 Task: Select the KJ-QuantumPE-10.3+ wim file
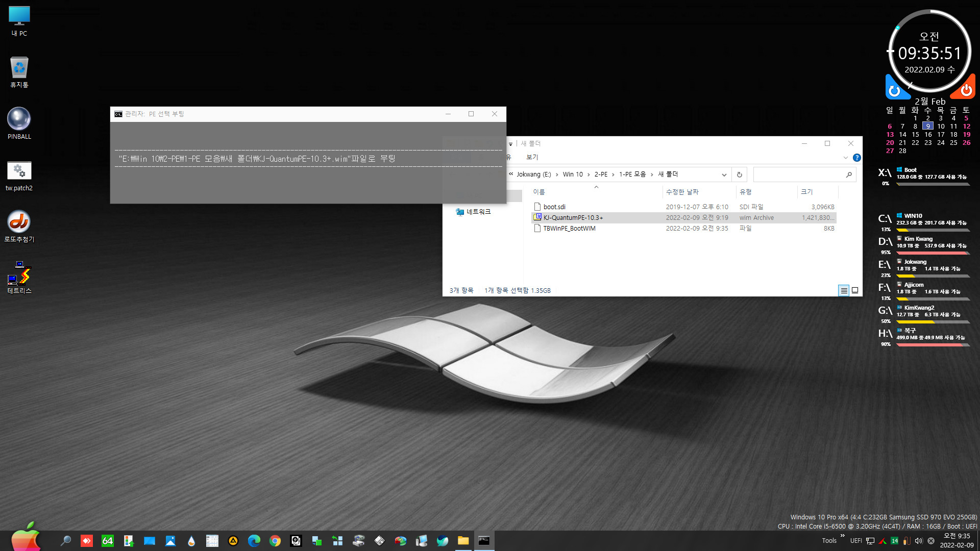coord(684,217)
